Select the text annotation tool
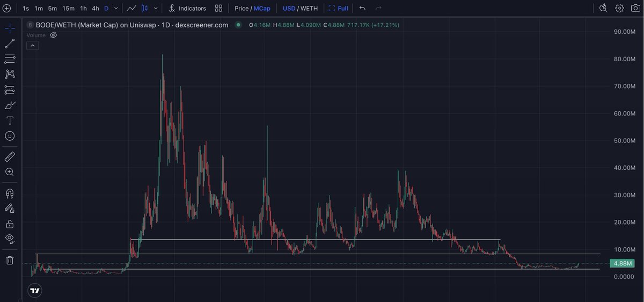This screenshot has width=644, height=302. click(10, 120)
